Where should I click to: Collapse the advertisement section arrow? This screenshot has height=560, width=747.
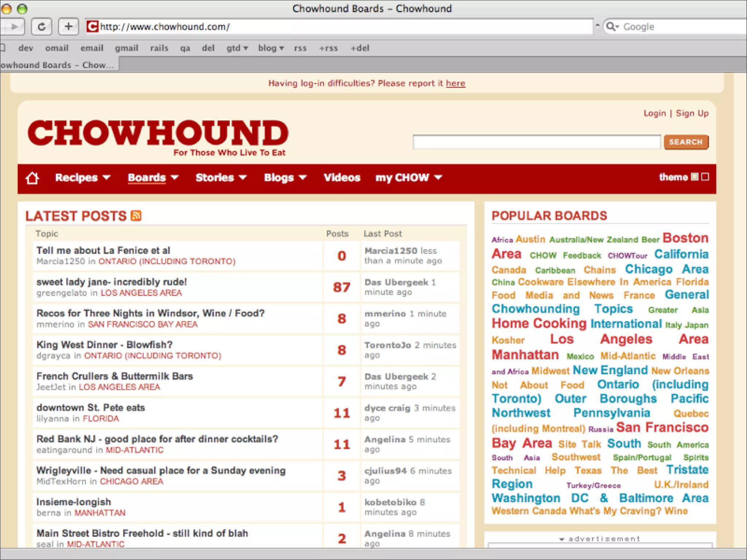point(562,539)
